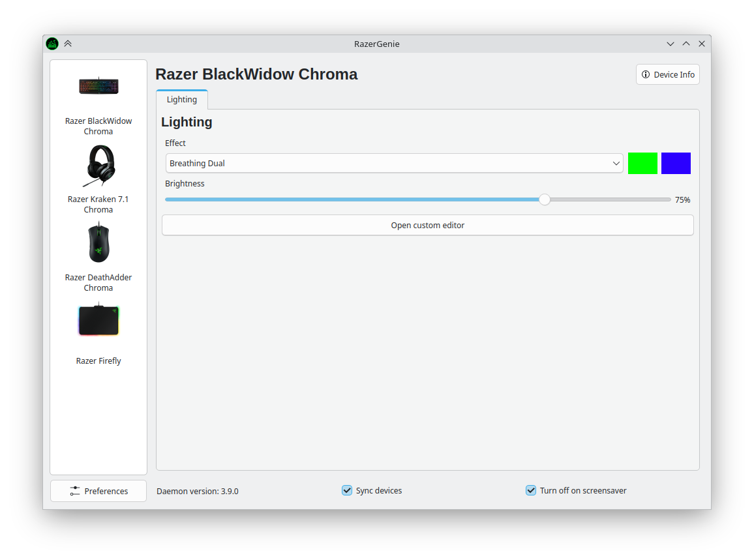Click the Brightness slider handle

coord(545,199)
